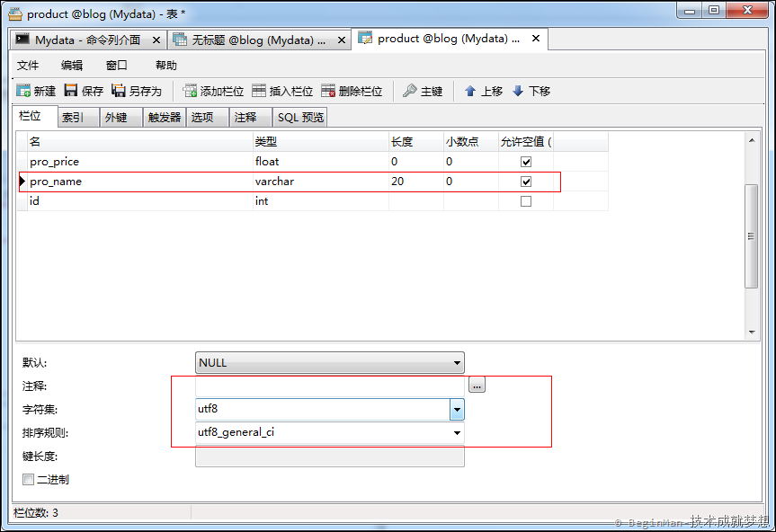
Task: Open the 排序规则 utf8_general_ci dropdown
Action: [457, 432]
